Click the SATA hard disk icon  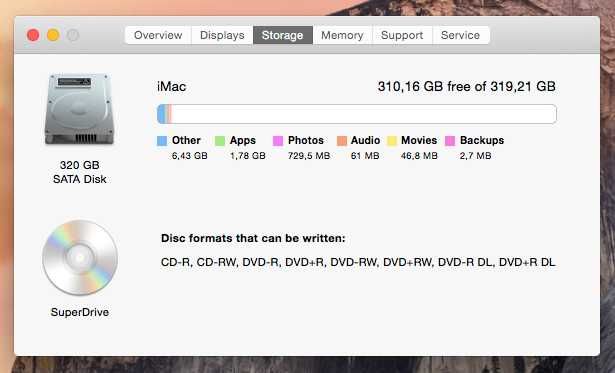coord(79,109)
